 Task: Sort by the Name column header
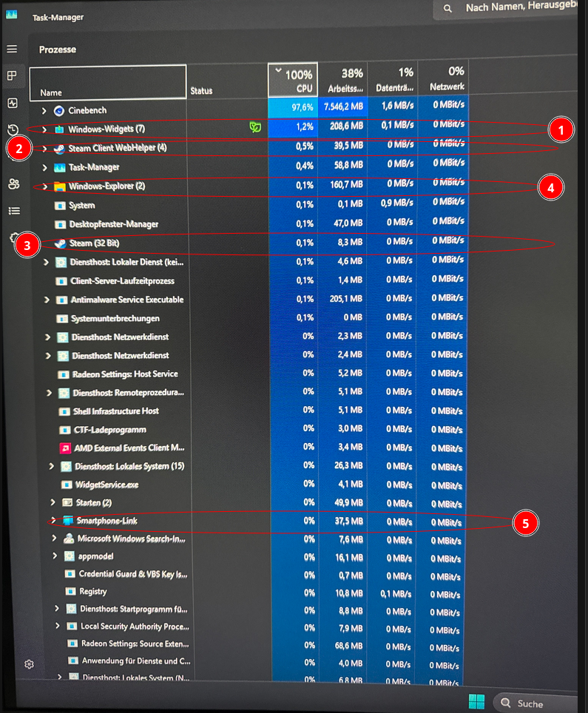pos(108,82)
